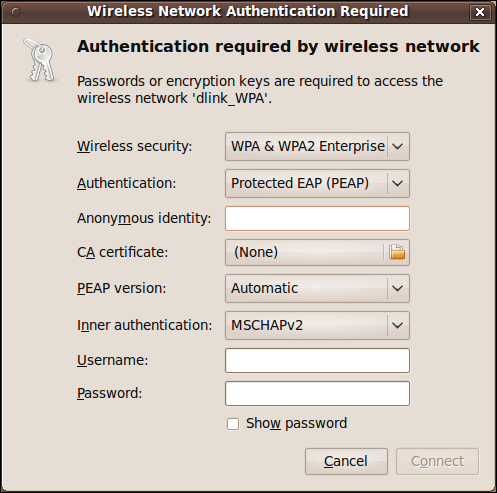Click the Wireless security label
The height and width of the screenshot is (493, 497).
[x=135, y=146]
